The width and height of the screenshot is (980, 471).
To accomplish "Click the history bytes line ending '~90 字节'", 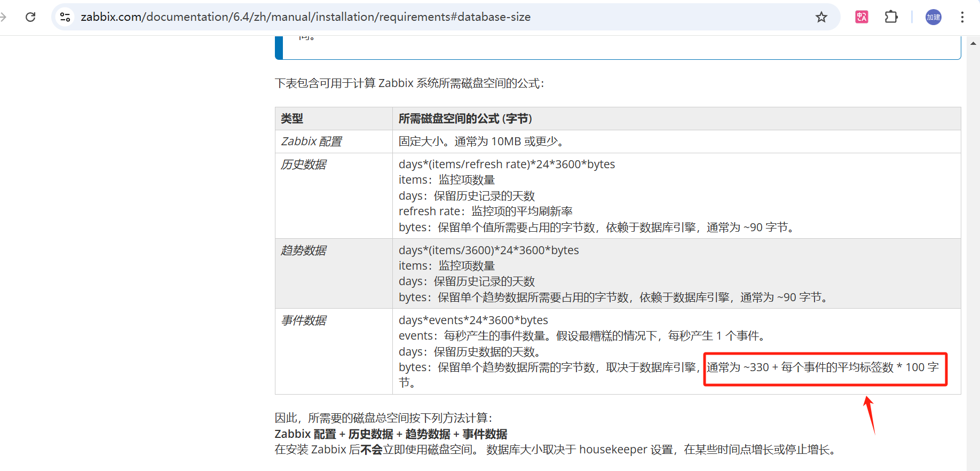I will pos(598,227).
